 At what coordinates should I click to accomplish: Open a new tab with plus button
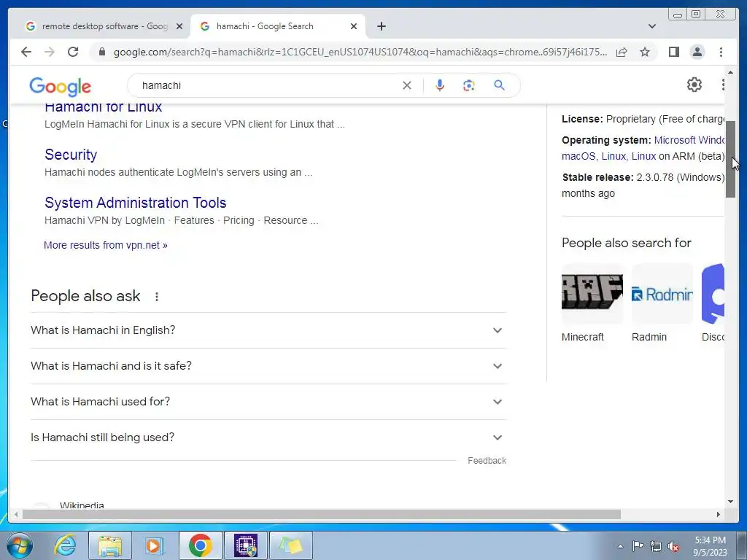click(382, 26)
